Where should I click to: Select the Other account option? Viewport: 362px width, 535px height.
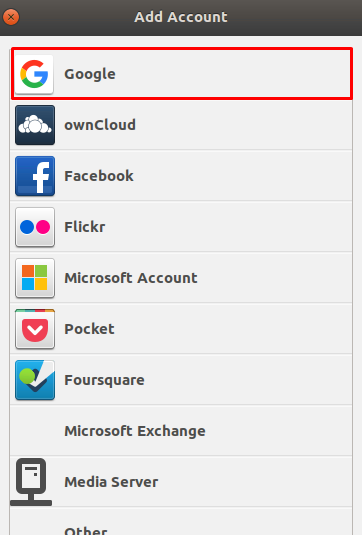[x=181, y=521]
